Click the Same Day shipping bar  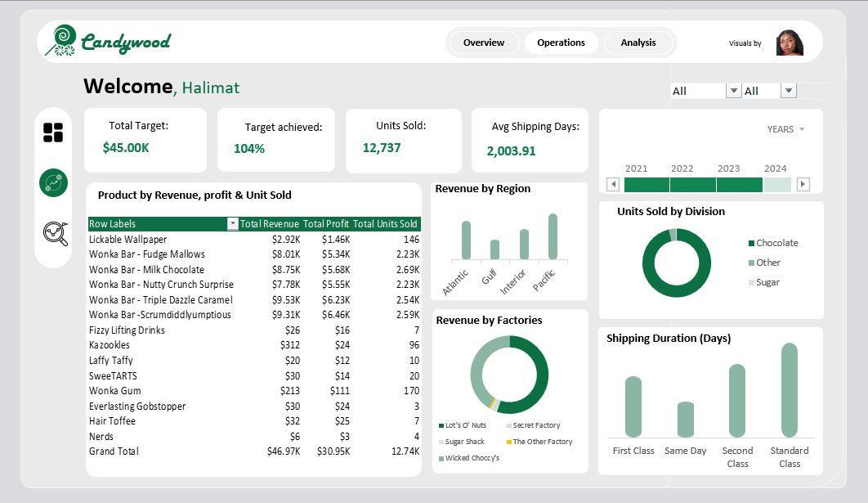click(x=685, y=420)
